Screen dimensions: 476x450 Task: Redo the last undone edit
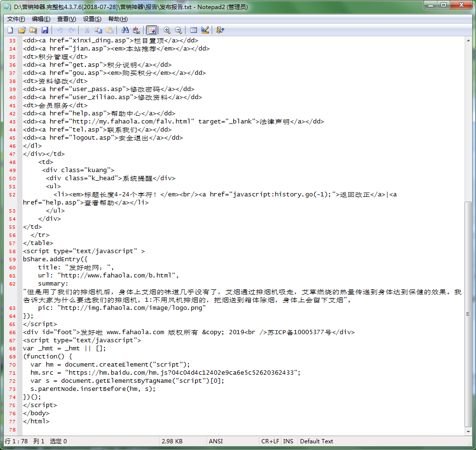point(71,30)
